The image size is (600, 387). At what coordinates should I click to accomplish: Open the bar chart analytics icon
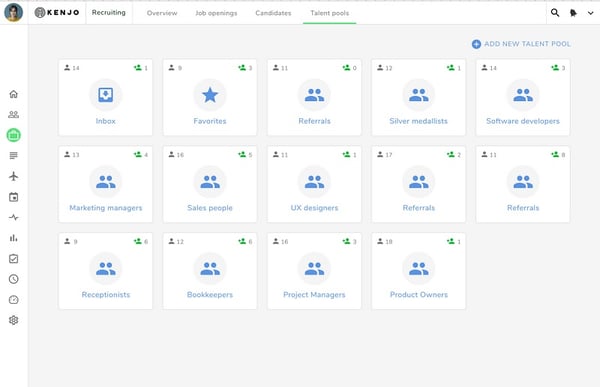13,238
